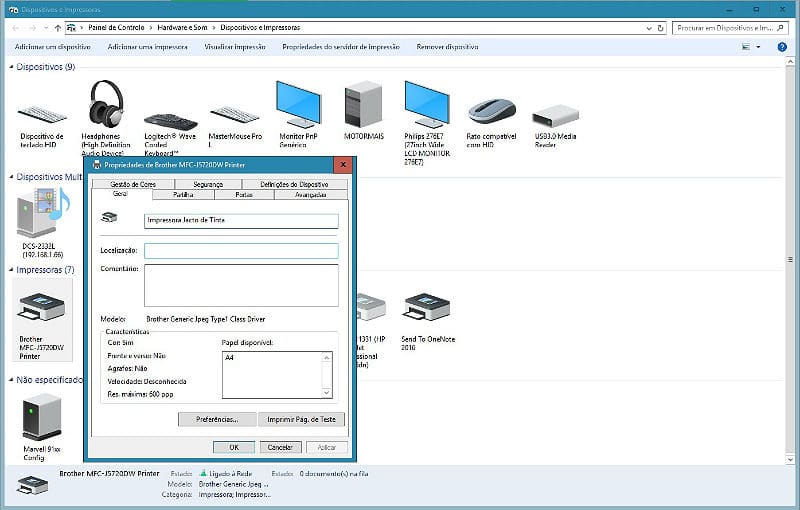
Task: Refresh the Explorer address bar
Action: pyautogui.click(x=660, y=28)
